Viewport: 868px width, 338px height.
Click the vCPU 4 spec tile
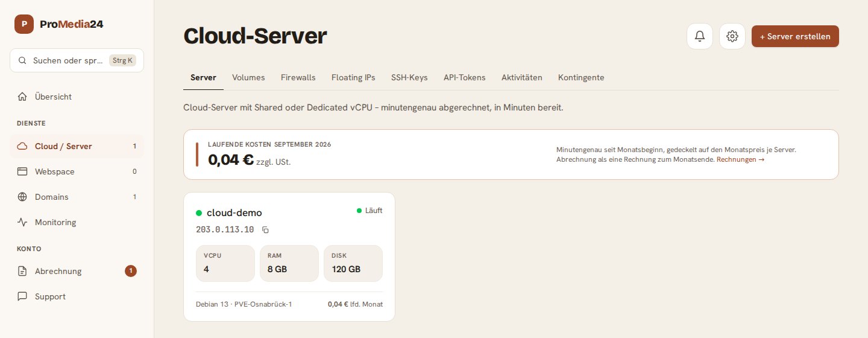click(225, 263)
